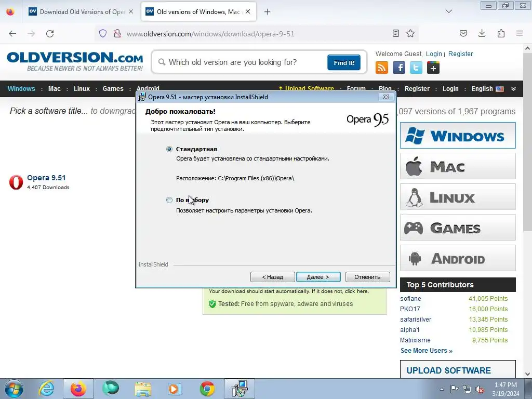
Task: Close the Opera 9.51 installer dialog
Action: [386, 97]
